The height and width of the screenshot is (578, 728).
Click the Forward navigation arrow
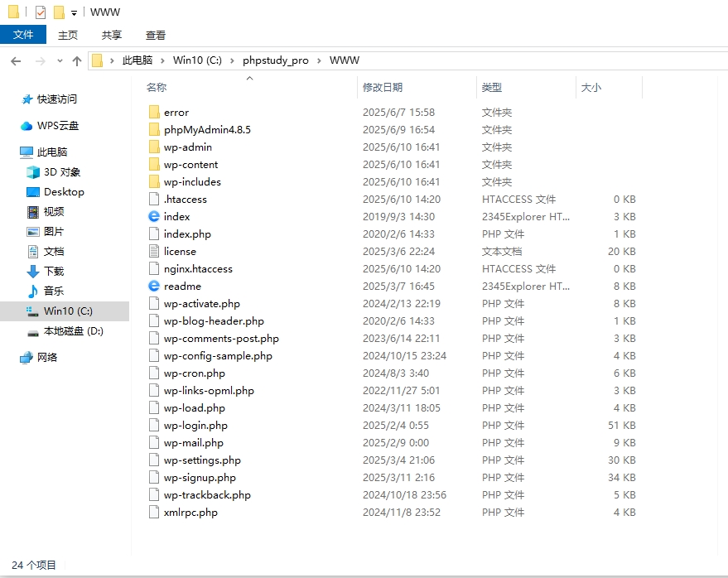point(41,60)
